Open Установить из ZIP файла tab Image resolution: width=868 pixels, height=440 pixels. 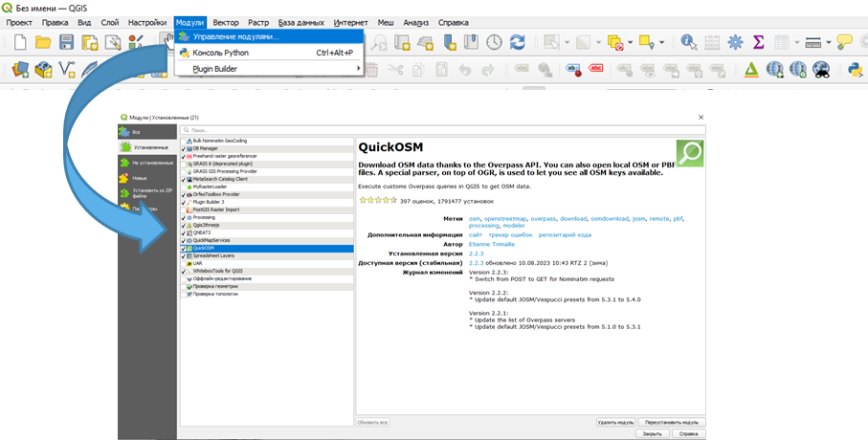(x=147, y=193)
